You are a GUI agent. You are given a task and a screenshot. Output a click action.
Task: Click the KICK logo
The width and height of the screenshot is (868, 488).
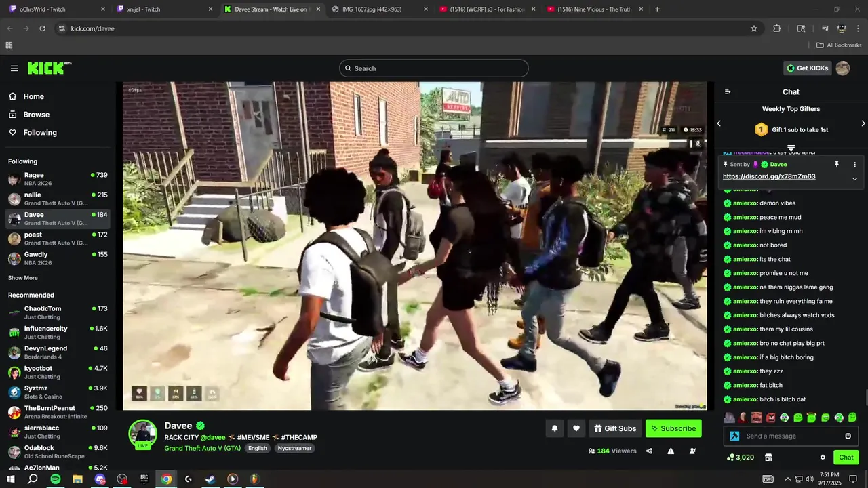click(x=49, y=68)
